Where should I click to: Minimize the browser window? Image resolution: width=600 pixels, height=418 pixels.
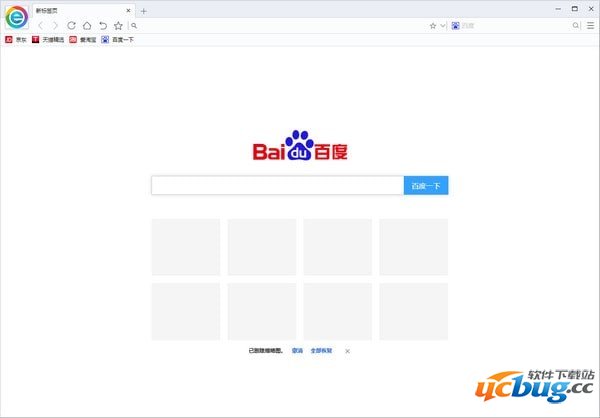point(559,9)
